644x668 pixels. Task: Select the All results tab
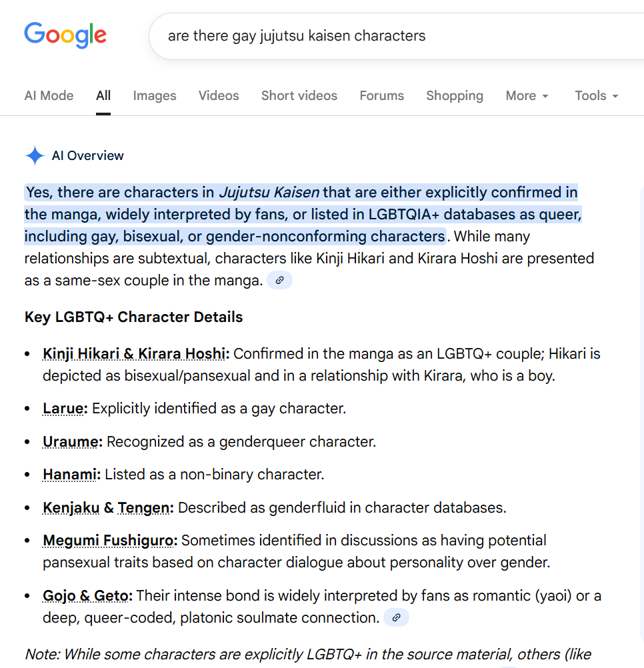coord(103,95)
